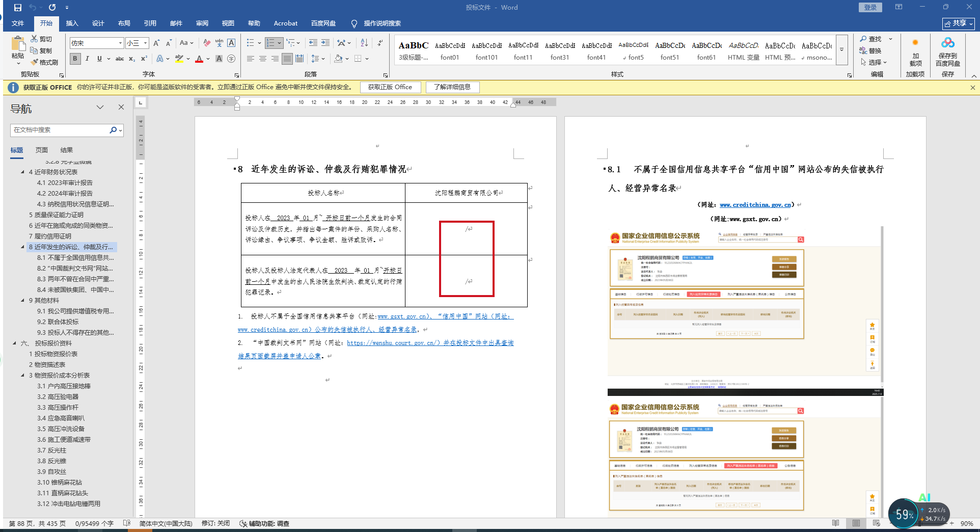Switch to the 设计 ribbon tab

[98, 23]
